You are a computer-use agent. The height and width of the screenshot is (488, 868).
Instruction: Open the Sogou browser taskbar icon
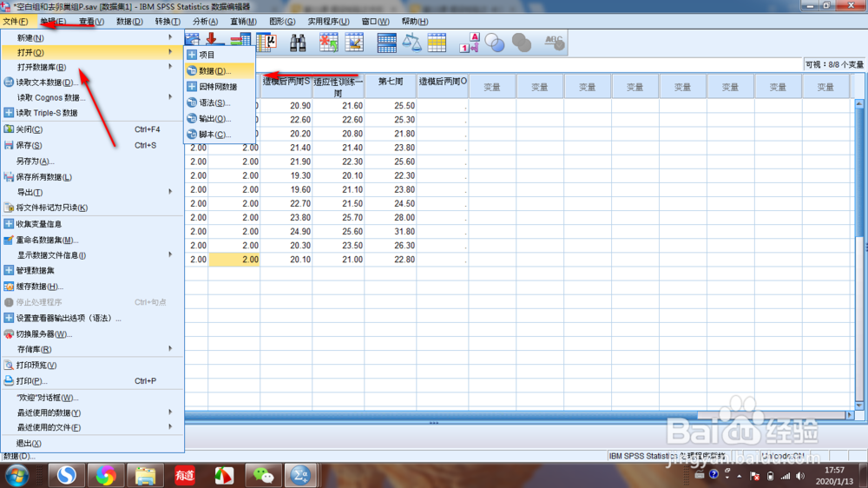(x=67, y=475)
